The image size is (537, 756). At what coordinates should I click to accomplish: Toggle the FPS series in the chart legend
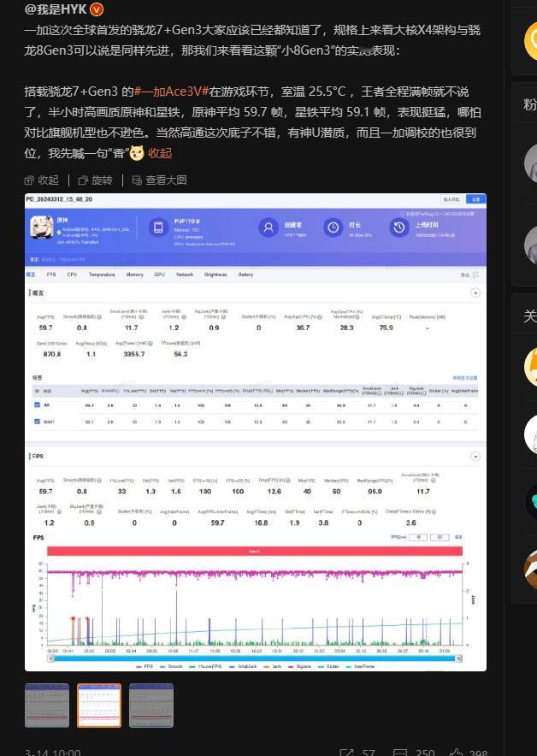pyautogui.click(x=145, y=666)
